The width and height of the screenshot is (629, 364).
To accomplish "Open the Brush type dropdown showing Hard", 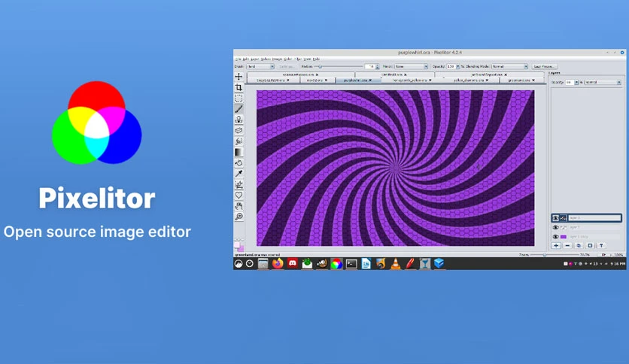I will (260, 66).
